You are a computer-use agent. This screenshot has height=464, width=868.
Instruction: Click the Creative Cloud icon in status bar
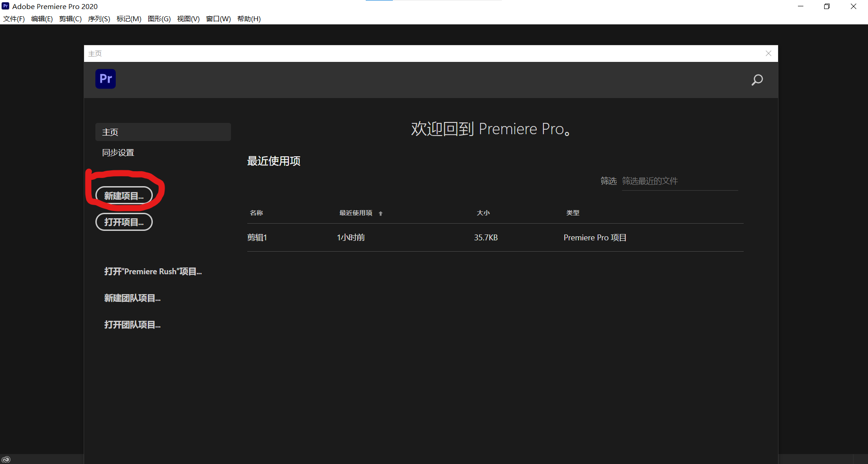pos(6,459)
